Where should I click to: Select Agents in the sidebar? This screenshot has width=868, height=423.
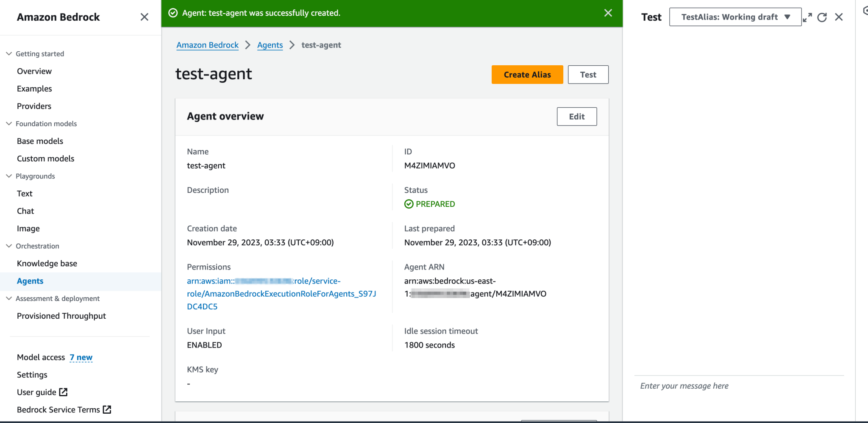tap(30, 281)
